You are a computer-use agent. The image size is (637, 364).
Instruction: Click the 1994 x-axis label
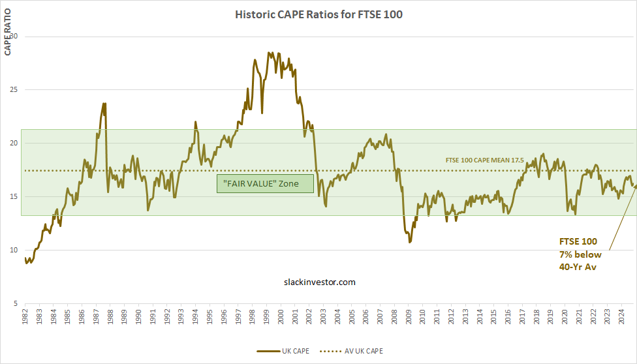tap(195, 317)
